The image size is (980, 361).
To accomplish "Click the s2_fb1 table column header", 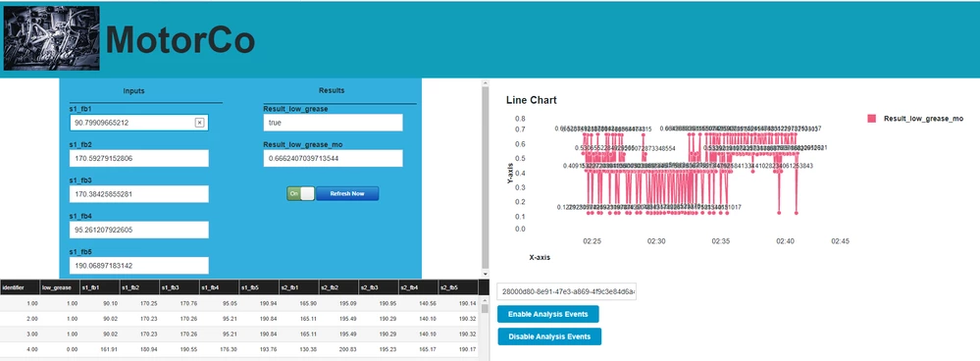I will (x=299, y=287).
